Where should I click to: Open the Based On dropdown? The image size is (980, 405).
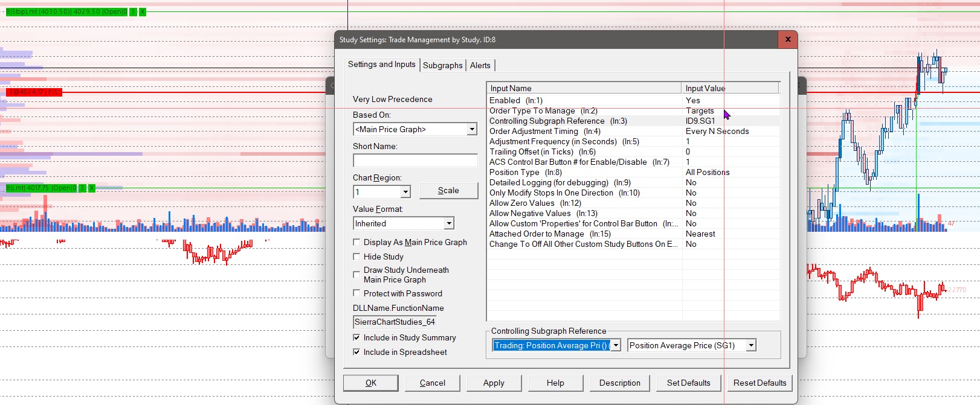click(471, 129)
